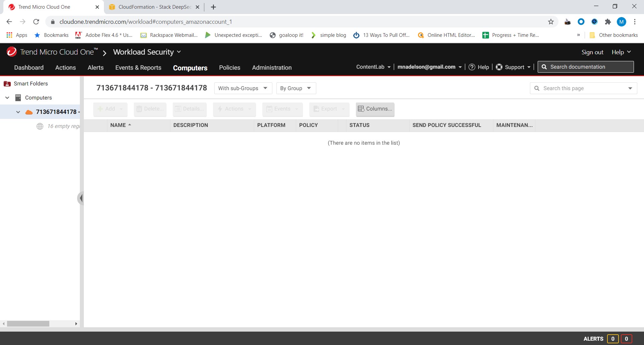Click the Delete button in toolbar
Image resolution: width=644 pixels, height=345 pixels.
pos(150,109)
